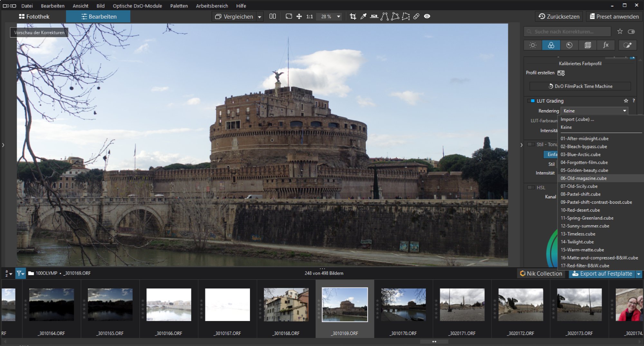Switch to the light corrections panel icon
Screen dimensions: 644x346
(x=533, y=45)
